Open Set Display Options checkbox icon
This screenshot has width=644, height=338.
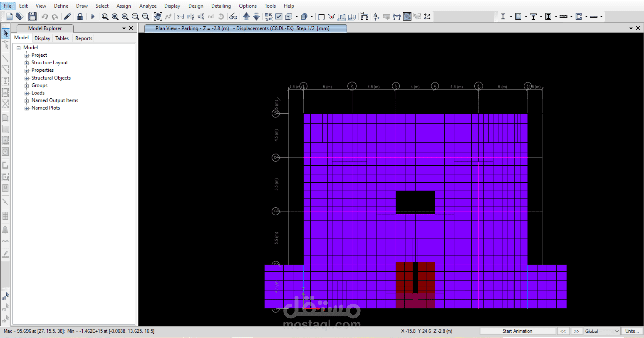point(279,16)
